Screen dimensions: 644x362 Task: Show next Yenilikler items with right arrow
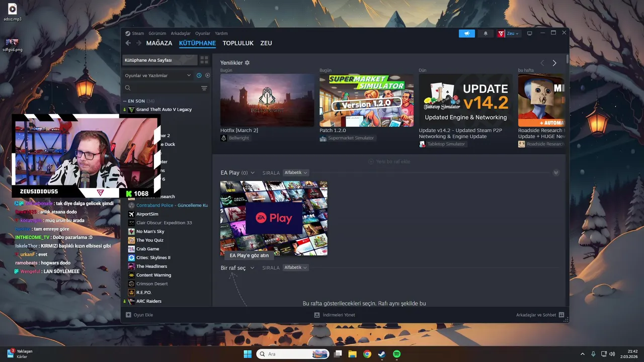[554, 63]
